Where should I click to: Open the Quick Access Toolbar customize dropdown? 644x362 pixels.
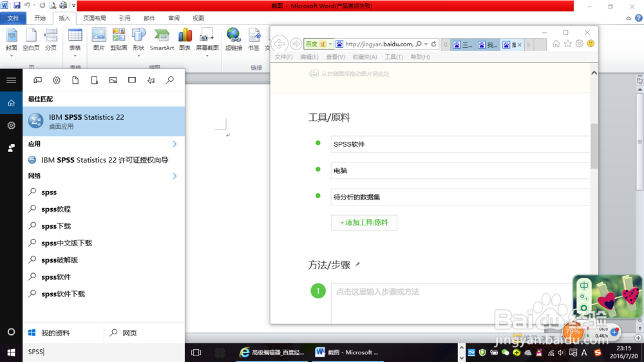pos(73,6)
